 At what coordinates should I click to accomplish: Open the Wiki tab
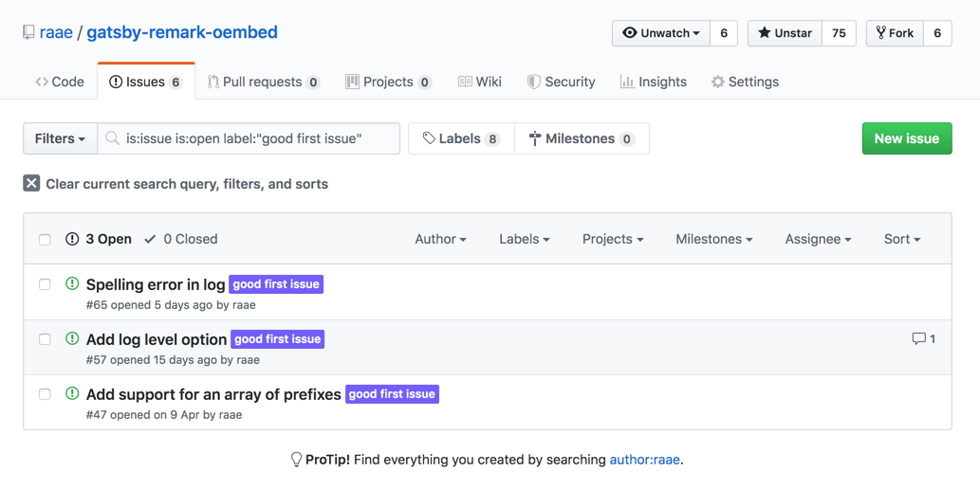pos(480,82)
